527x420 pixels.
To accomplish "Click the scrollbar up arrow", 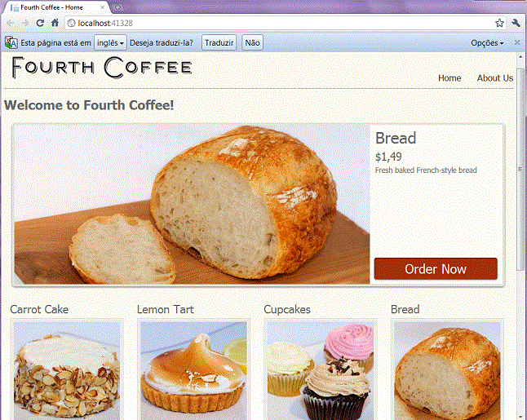I will coord(520,57).
